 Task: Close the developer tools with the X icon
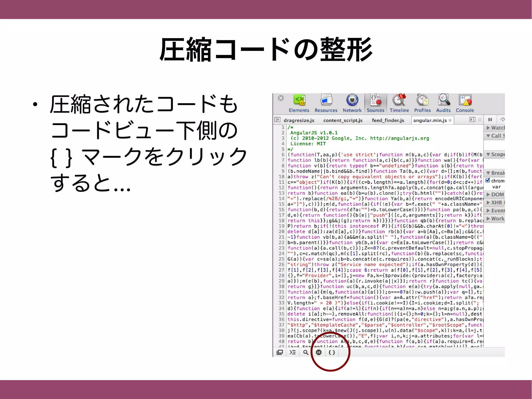(x=281, y=98)
